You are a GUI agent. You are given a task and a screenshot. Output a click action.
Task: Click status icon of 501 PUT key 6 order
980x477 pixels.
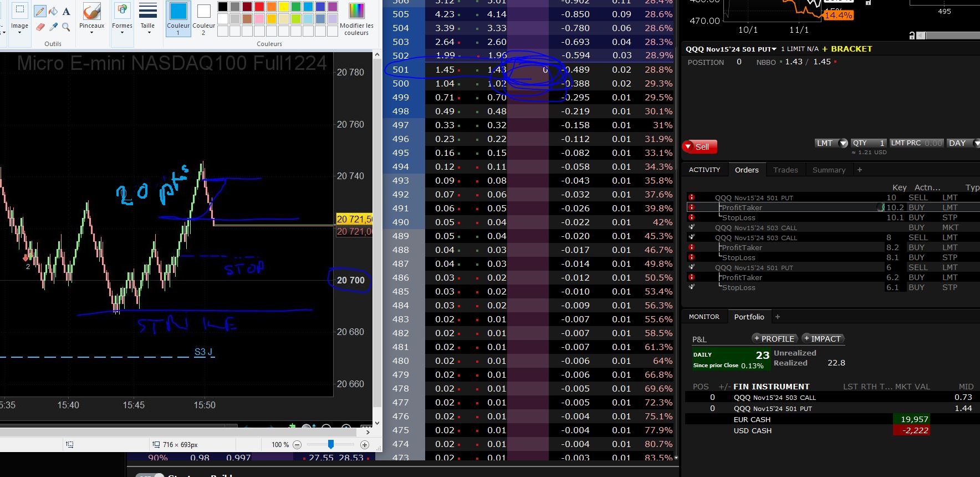point(691,267)
